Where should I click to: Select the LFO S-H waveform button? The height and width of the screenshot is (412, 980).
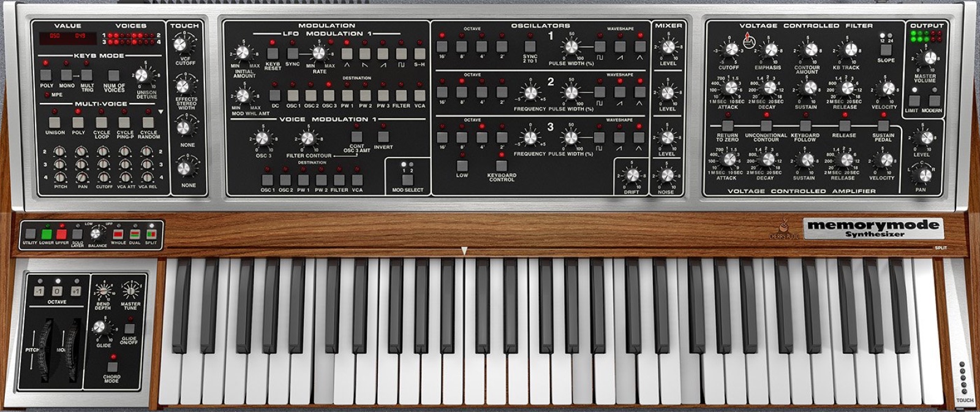[420, 53]
